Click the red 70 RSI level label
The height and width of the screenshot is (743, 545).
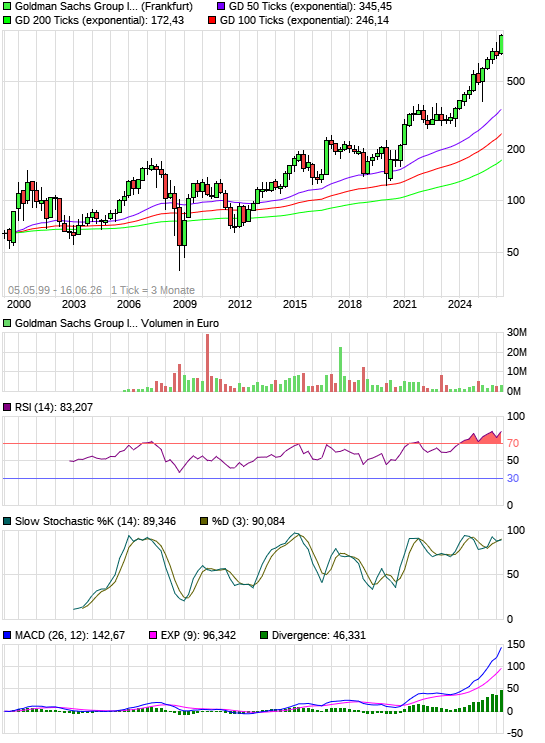click(513, 444)
